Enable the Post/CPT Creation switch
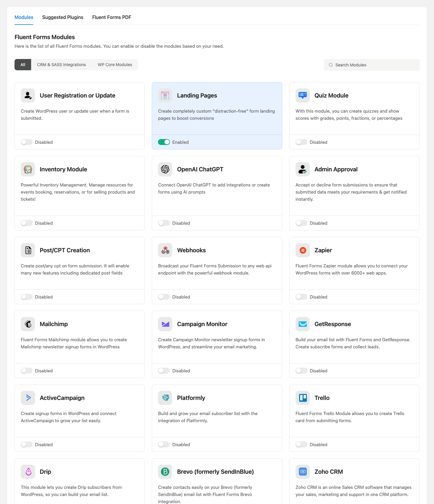Viewport: 434px width, 504px height. pos(27,297)
